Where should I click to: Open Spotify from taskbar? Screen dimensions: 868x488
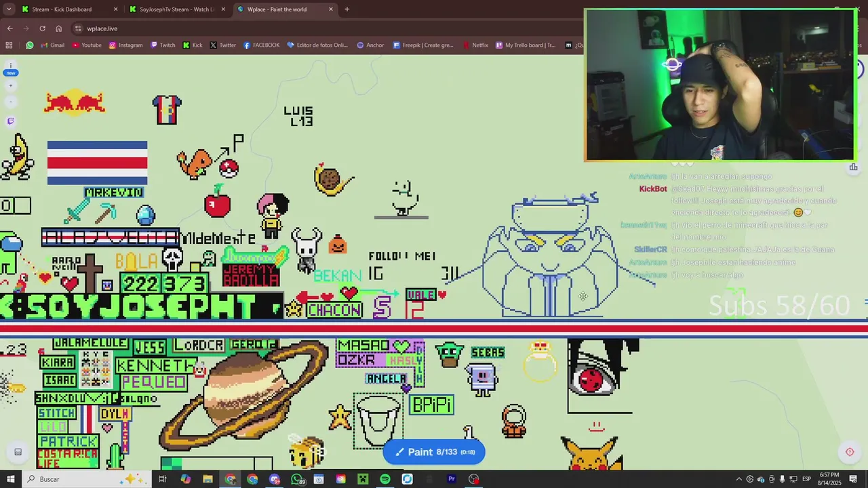[385, 479]
